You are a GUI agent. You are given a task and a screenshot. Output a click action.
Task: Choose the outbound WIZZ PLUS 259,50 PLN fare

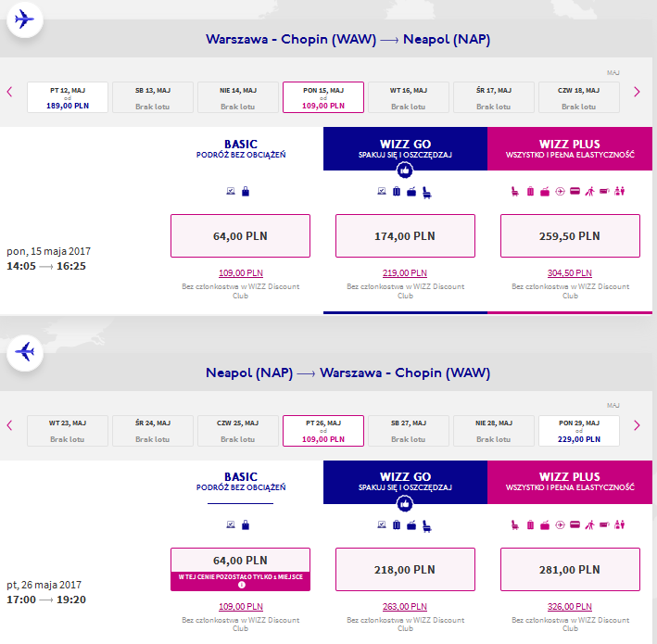pos(570,236)
